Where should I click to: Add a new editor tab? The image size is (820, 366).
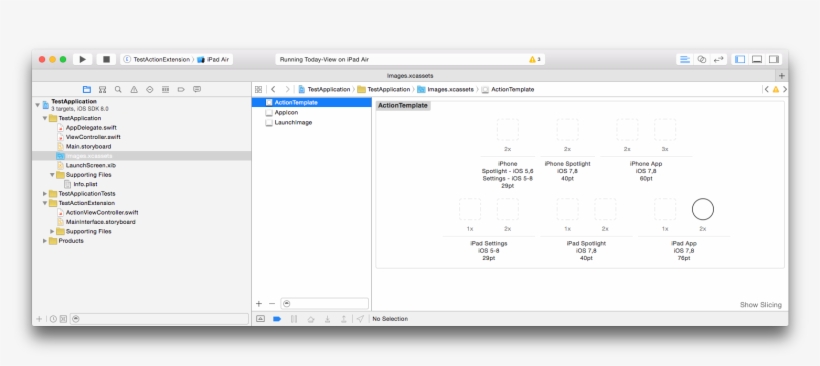[782, 76]
